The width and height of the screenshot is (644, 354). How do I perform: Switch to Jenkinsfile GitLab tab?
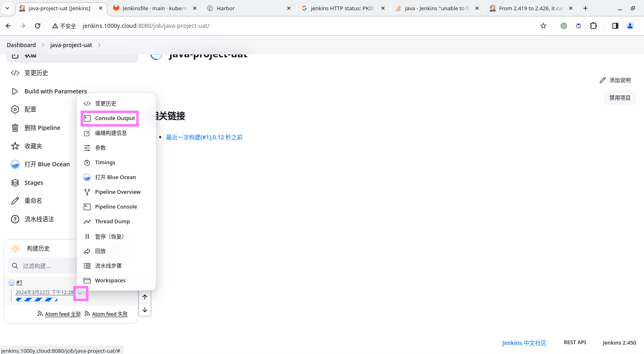point(155,8)
